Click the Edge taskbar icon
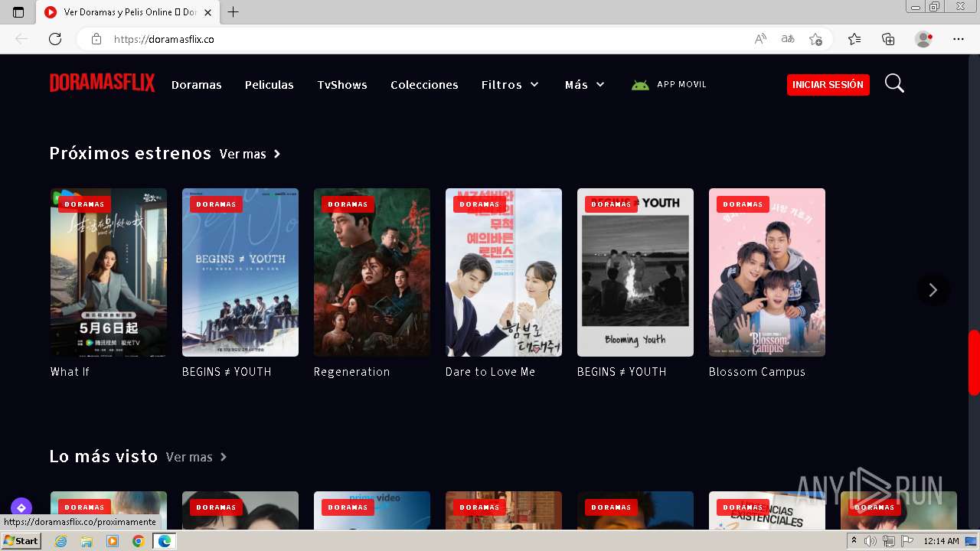This screenshot has width=980, height=551. click(x=164, y=541)
